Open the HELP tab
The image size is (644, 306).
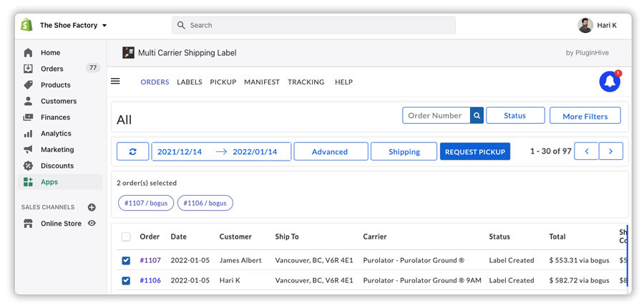tap(343, 82)
